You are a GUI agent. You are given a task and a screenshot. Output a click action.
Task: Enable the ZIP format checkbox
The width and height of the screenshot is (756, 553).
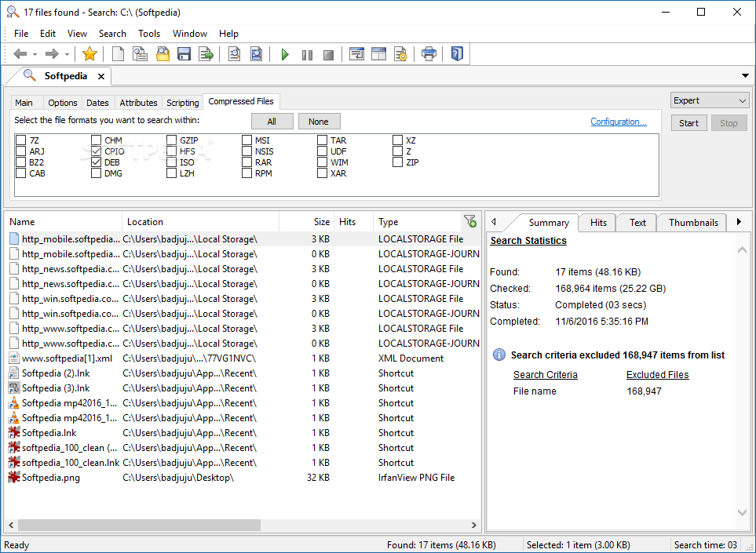397,162
